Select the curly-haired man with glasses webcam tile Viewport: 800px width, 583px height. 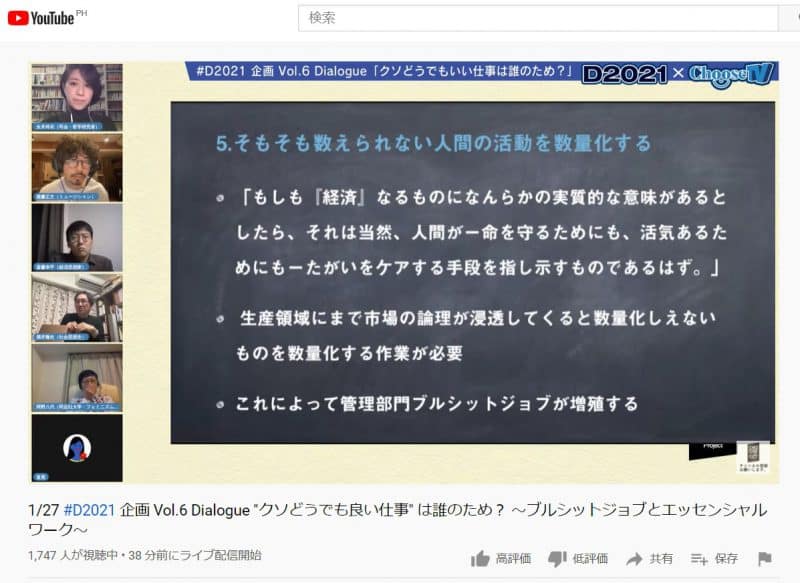[77, 166]
